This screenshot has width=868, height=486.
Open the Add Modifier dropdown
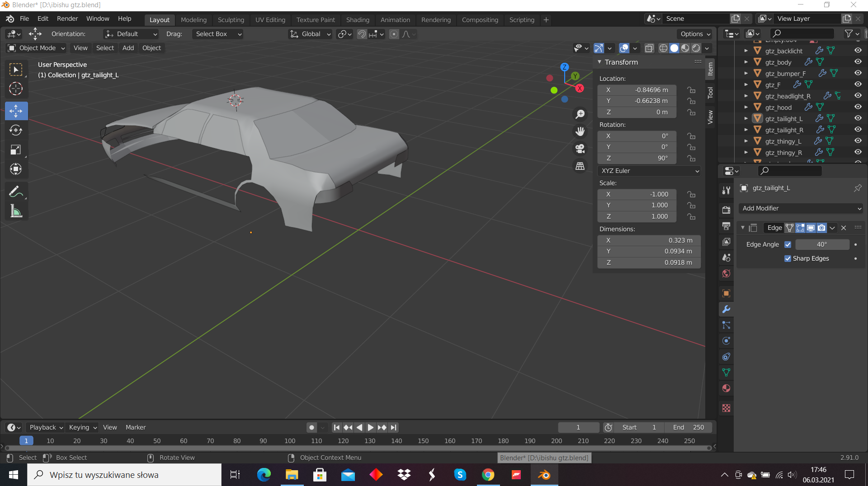pyautogui.click(x=801, y=208)
